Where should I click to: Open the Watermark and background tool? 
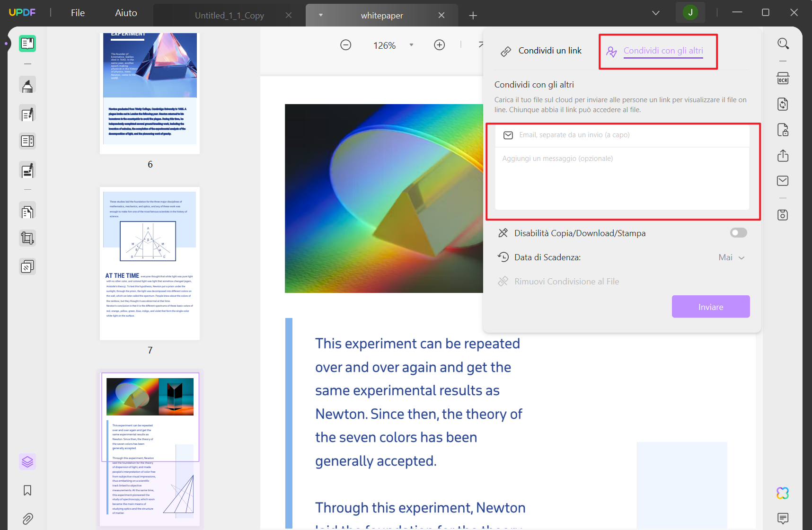pyautogui.click(x=27, y=267)
